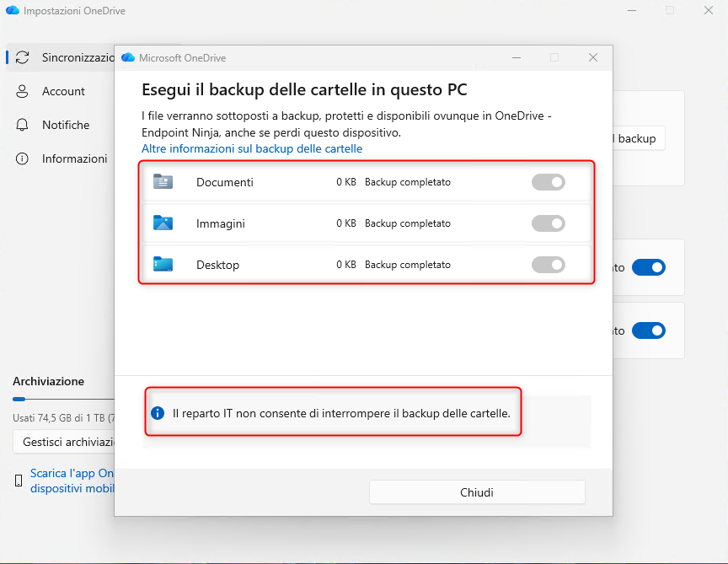Image resolution: width=728 pixels, height=564 pixels.
Task: Close the Microsoft OneDrive dialog
Action: click(x=593, y=57)
